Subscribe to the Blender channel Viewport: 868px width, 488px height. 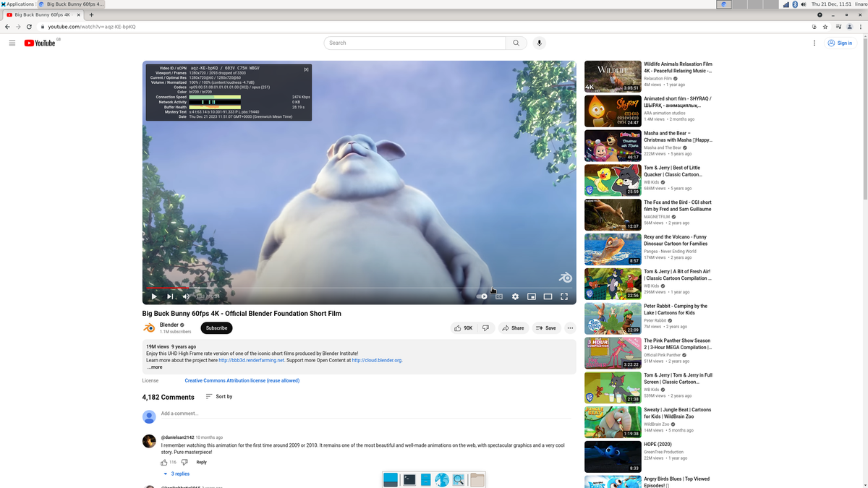coord(216,328)
